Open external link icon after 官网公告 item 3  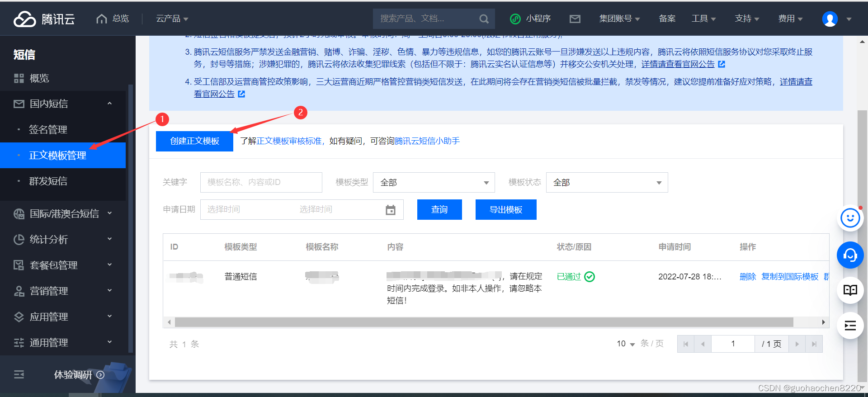(722, 64)
